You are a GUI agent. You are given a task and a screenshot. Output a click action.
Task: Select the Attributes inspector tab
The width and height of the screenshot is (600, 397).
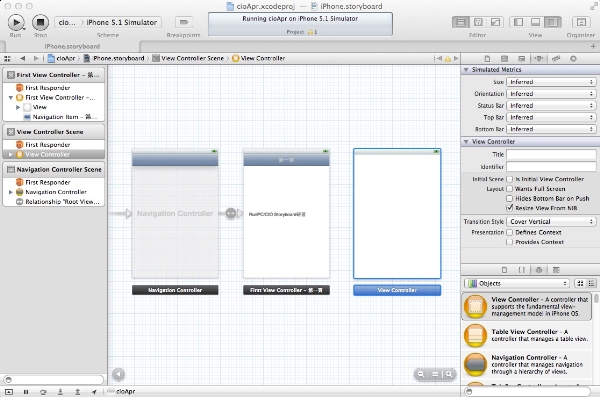click(539, 59)
